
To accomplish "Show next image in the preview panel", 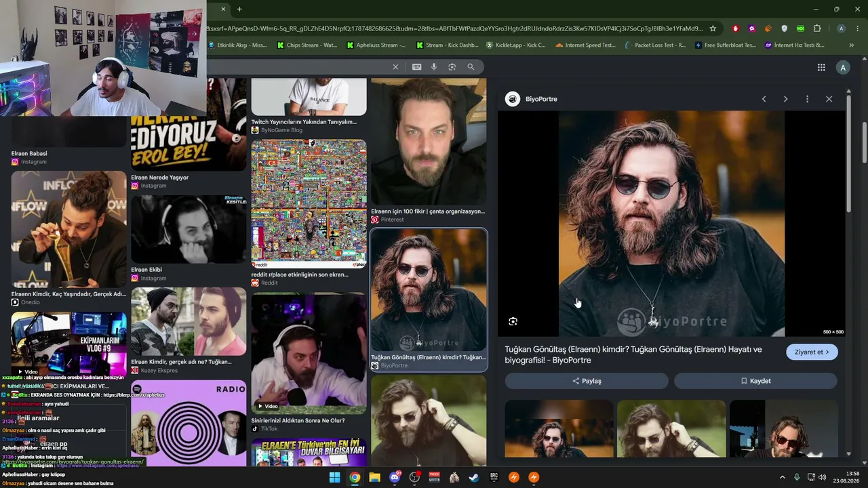I will pyautogui.click(x=785, y=99).
